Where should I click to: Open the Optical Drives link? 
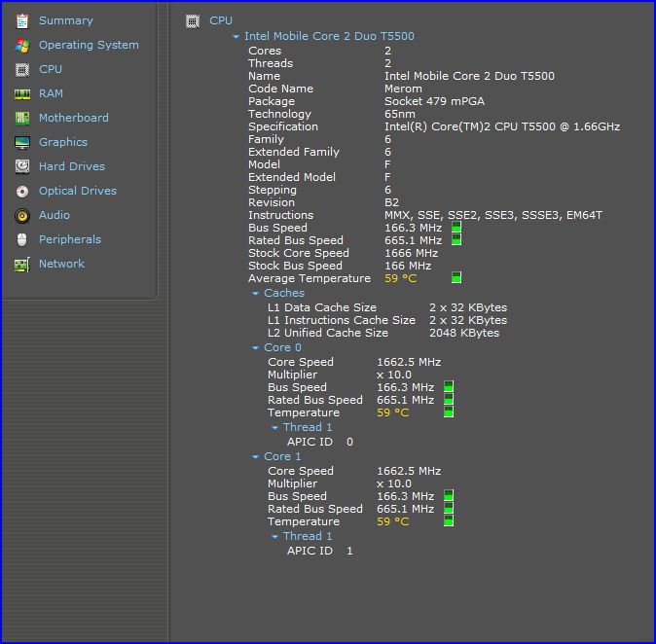click(x=78, y=191)
